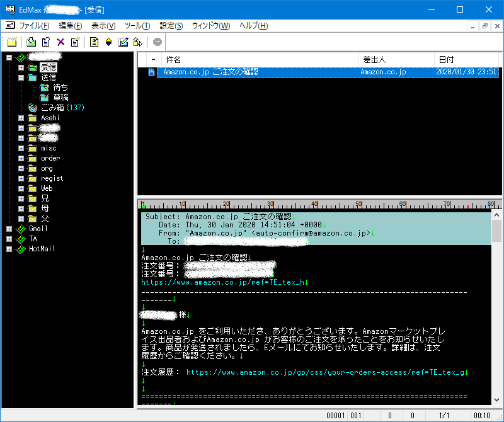Sort messages by the 差出人 column header
This screenshot has width=504, height=422.
point(396,60)
